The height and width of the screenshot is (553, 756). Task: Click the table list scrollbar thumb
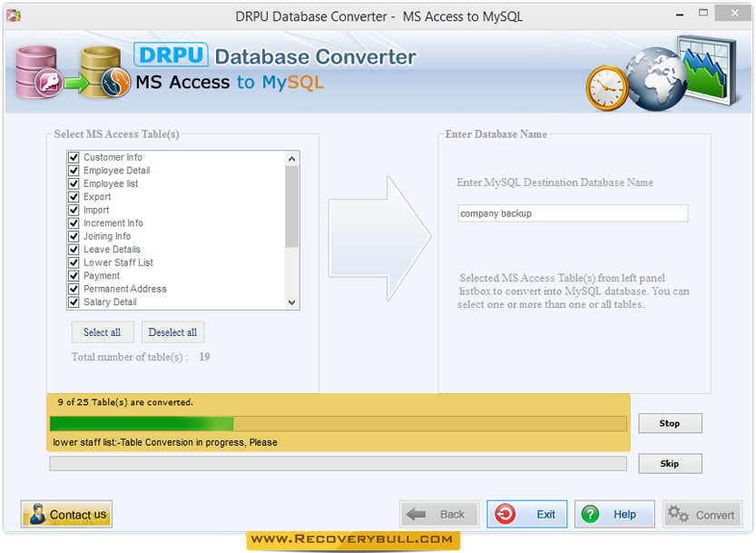click(291, 206)
